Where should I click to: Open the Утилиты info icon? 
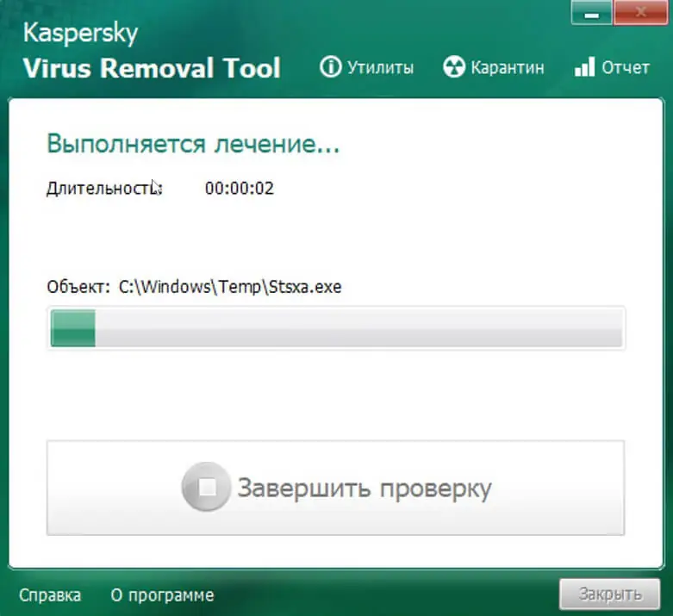tap(331, 67)
